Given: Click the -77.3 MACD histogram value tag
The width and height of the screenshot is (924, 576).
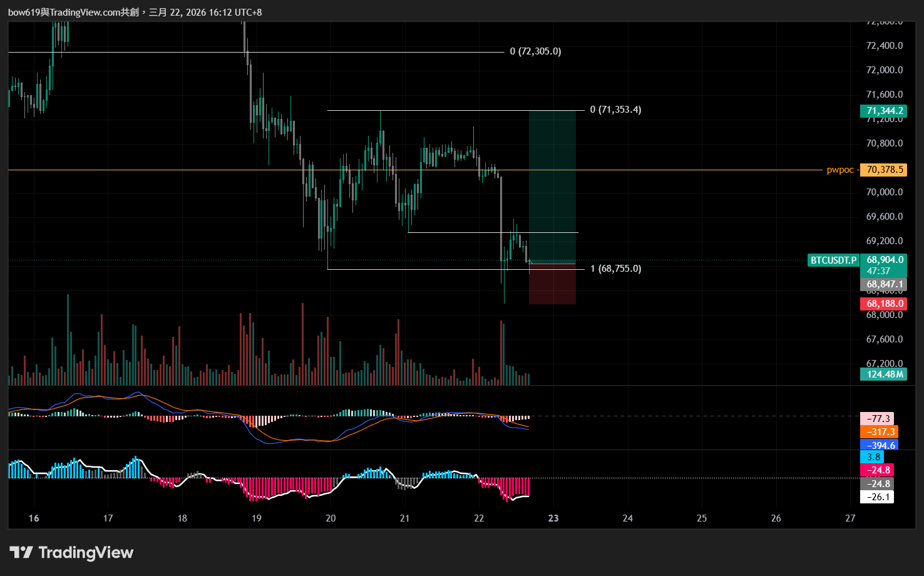Looking at the screenshot, I should tap(877, 419).
